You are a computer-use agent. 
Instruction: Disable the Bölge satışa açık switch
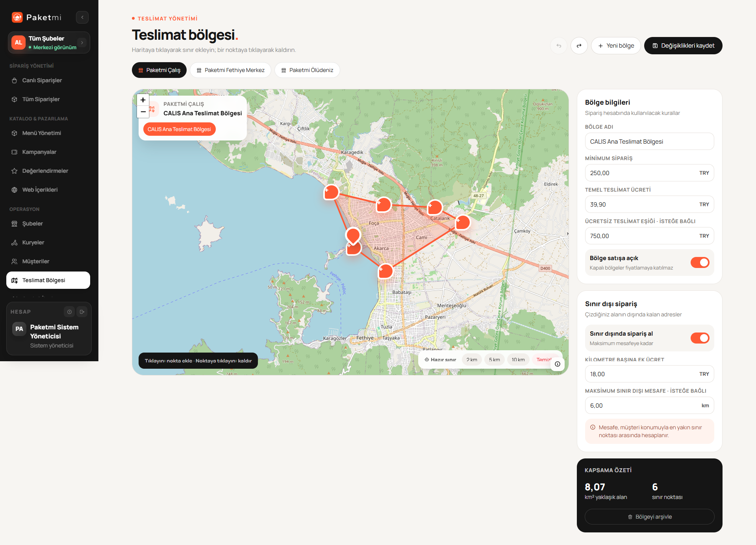700,262
